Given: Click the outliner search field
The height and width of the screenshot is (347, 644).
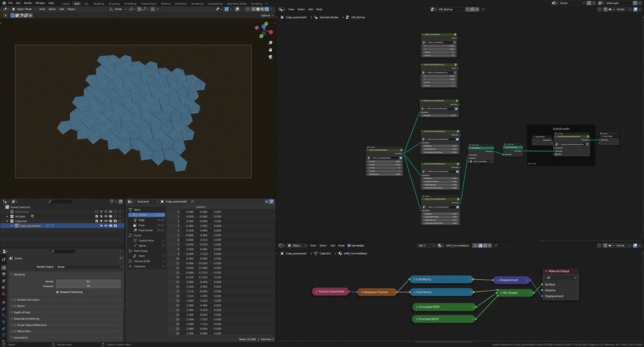Looking at the screenshot, I should (60, 202).
